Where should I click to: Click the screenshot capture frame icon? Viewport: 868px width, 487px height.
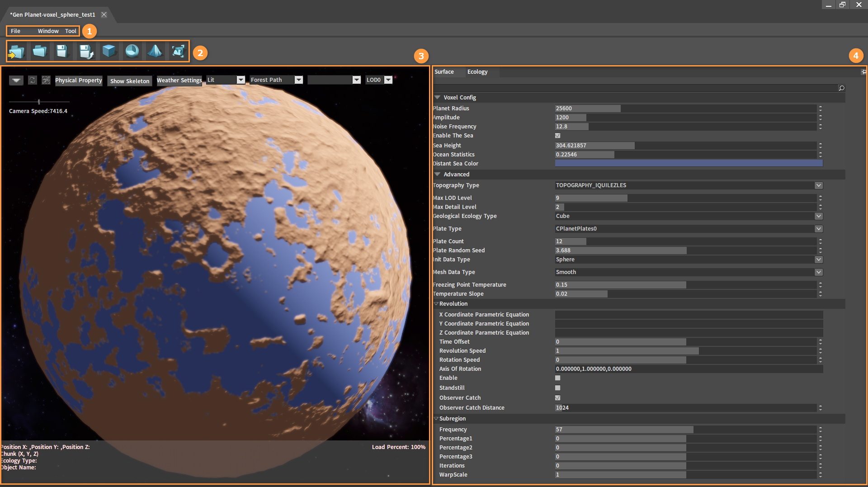tap(178, 51)
